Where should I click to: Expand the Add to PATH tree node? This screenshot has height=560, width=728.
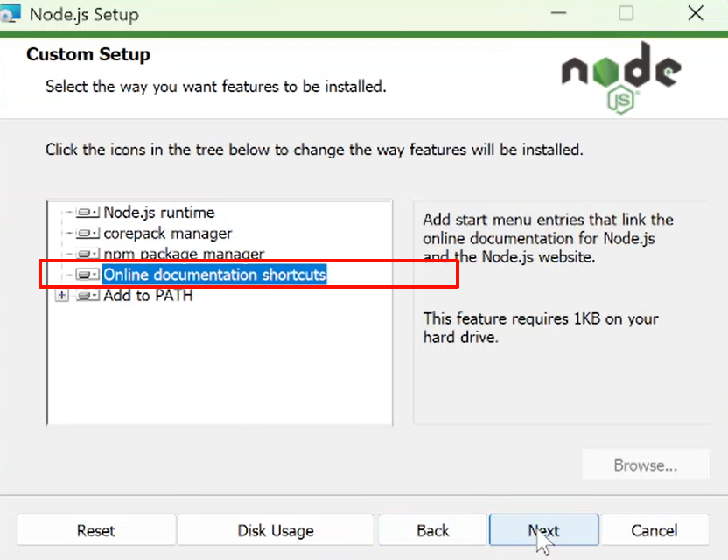click(x=62, y=296)
